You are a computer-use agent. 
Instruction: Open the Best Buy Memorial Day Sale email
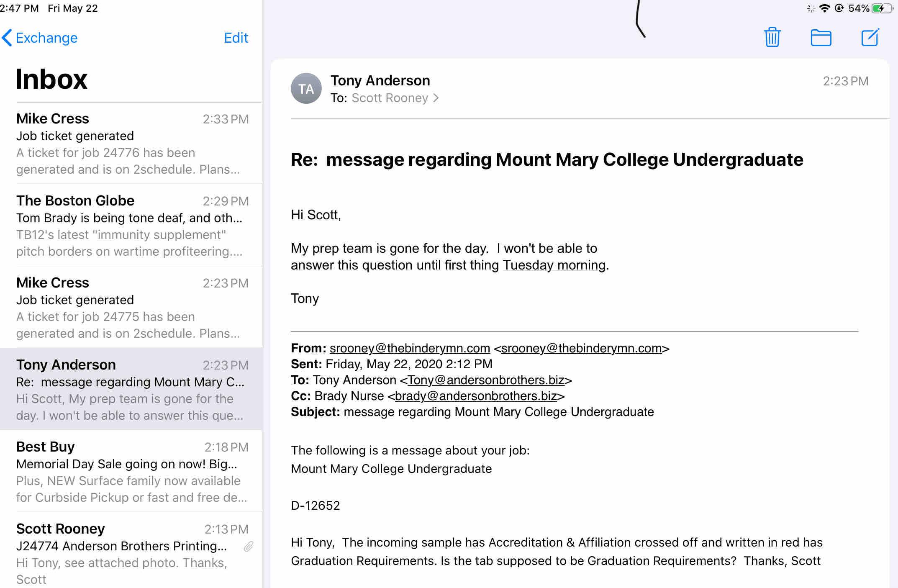pos(132,472)
